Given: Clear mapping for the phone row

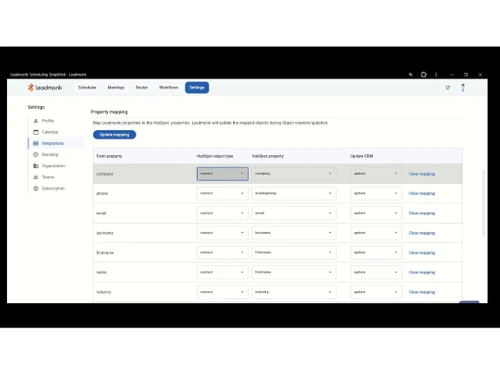Looking at the screenshot, I should point(422,194).
